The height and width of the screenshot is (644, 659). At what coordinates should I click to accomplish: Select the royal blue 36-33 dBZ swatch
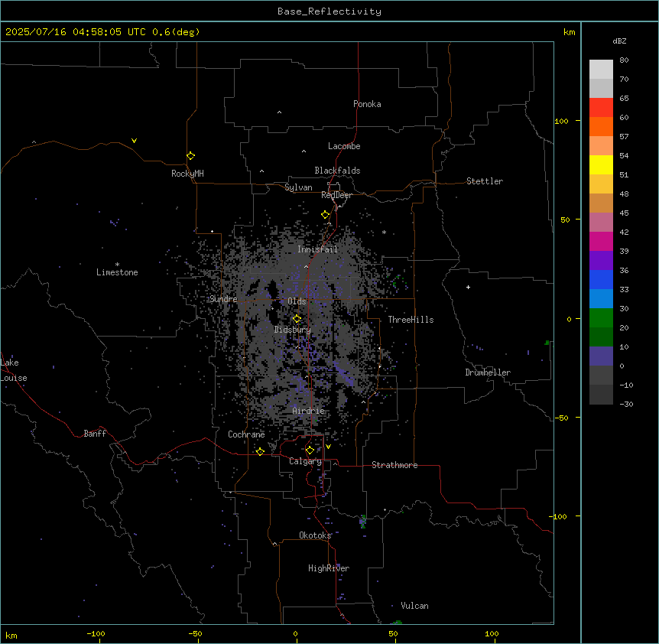tap(601, 279)
